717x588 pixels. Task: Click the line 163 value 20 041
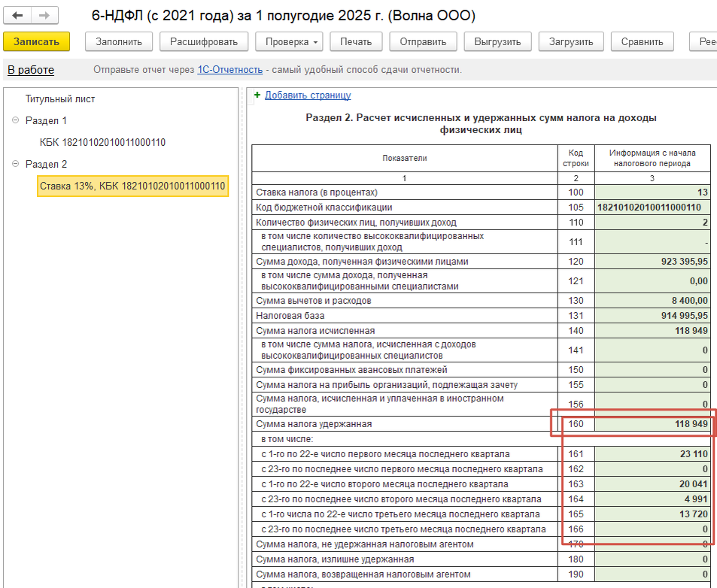click(652, 484)
